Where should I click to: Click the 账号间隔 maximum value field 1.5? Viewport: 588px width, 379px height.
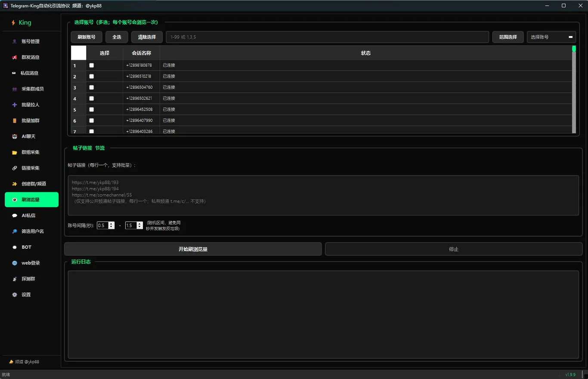pos(131,225)
